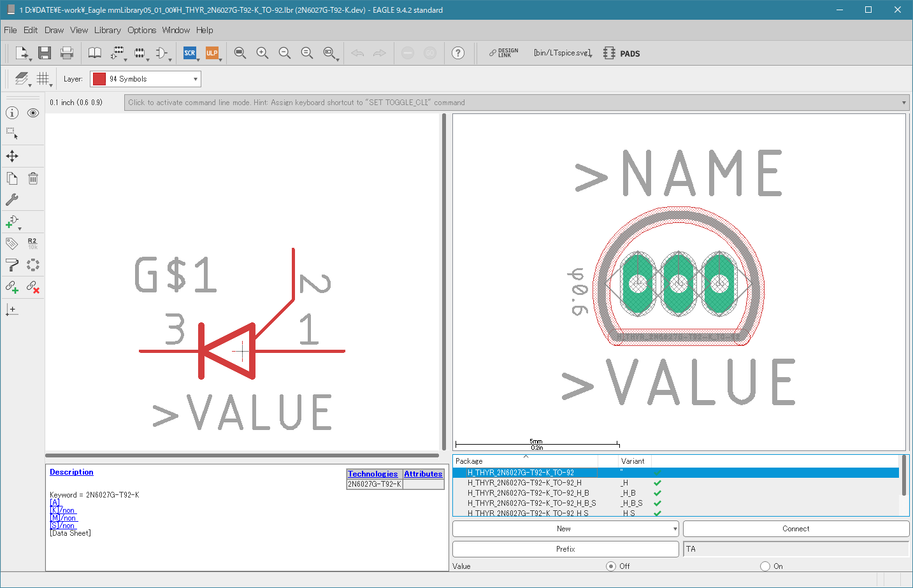The height and width of the screenshot is (588, 913).
Task: Run the SCR script icon
Action: click(190, 53)
